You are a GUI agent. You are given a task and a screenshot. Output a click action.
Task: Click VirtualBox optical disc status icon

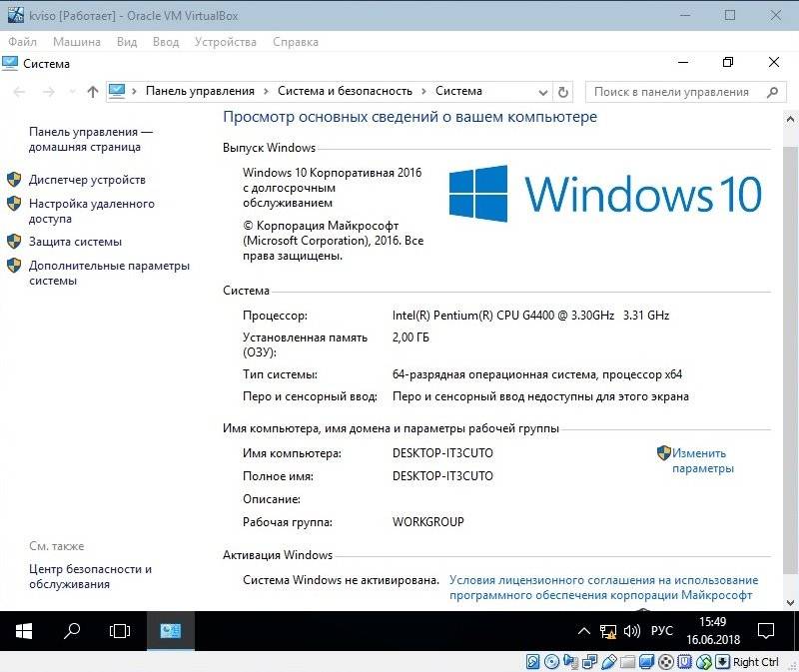click(552, 662)
